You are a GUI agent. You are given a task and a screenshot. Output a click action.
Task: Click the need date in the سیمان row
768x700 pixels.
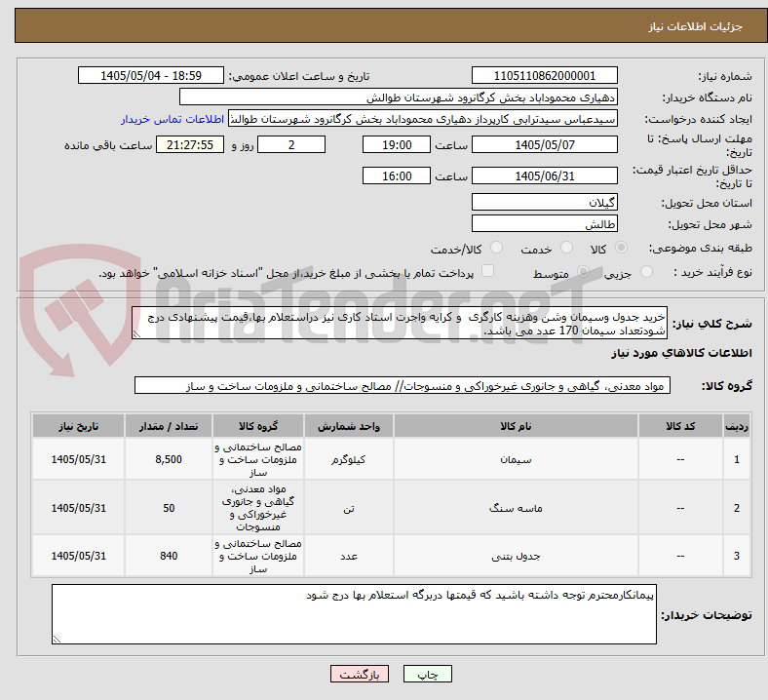point(78,459)
